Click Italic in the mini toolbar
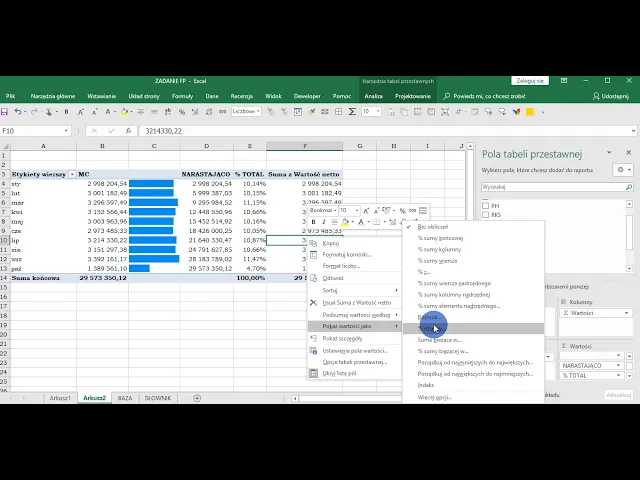Screen dimensions: 640x480 [x=323, y=222]
